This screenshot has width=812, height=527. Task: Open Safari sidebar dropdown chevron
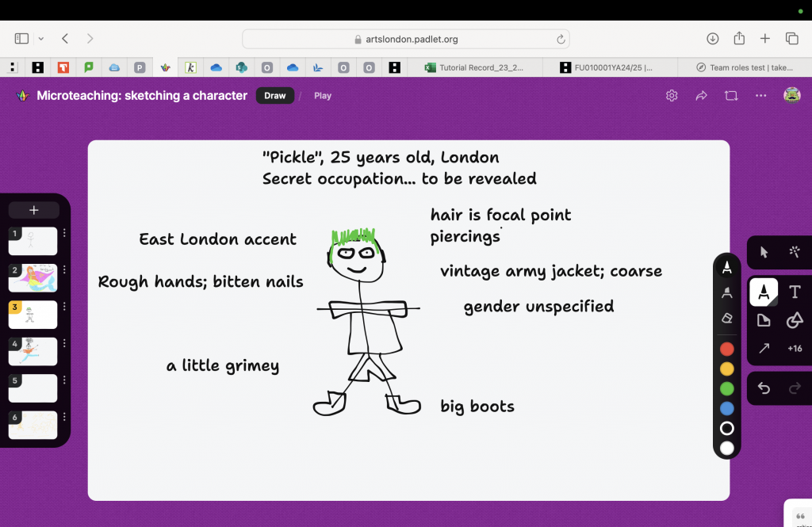point(41,39)
